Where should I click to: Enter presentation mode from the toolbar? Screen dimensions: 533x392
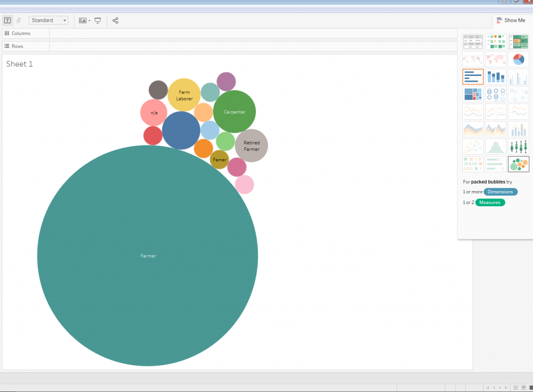[97, 20]
